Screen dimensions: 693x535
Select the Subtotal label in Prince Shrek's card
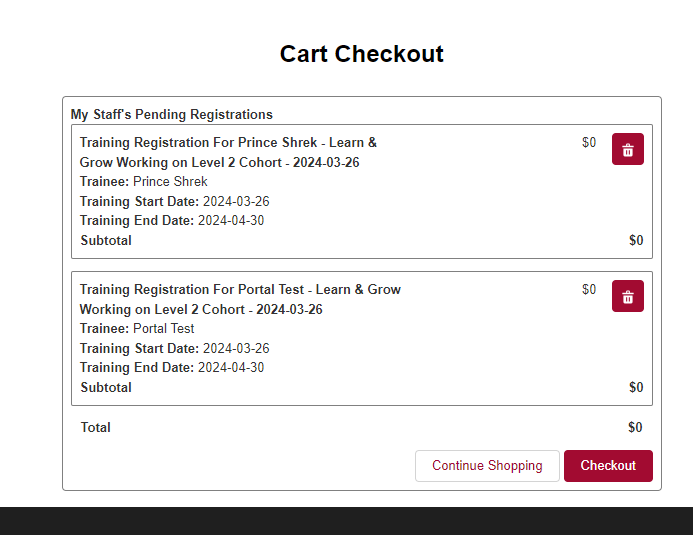click(106, 240)
